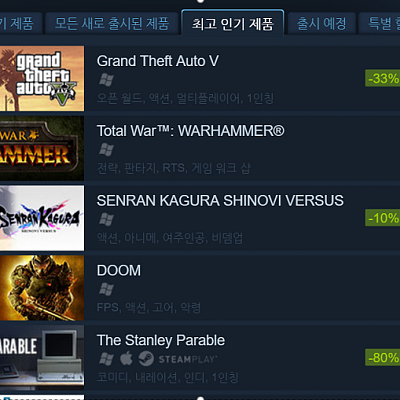Click The Stanley Parable title text

pyautogui.click(x=161, y=340)
